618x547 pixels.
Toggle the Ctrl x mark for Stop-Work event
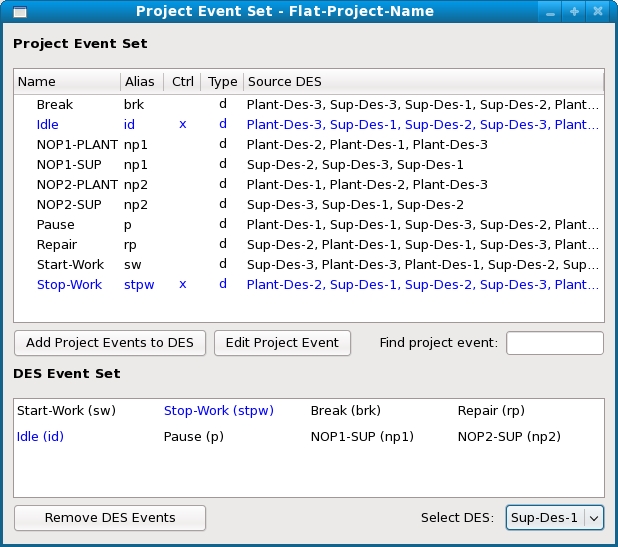click(x=182, y=284)
